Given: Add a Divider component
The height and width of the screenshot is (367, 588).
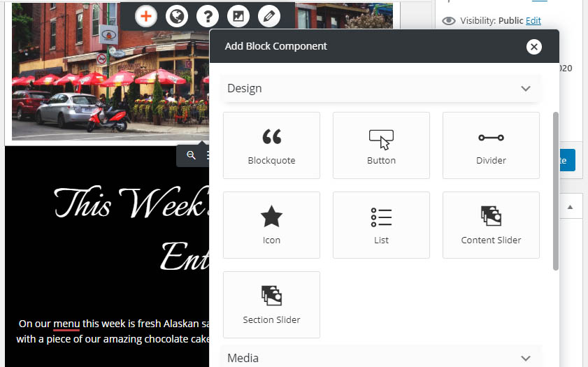Looking at the screenshot, I should click(x=491, y=145).
